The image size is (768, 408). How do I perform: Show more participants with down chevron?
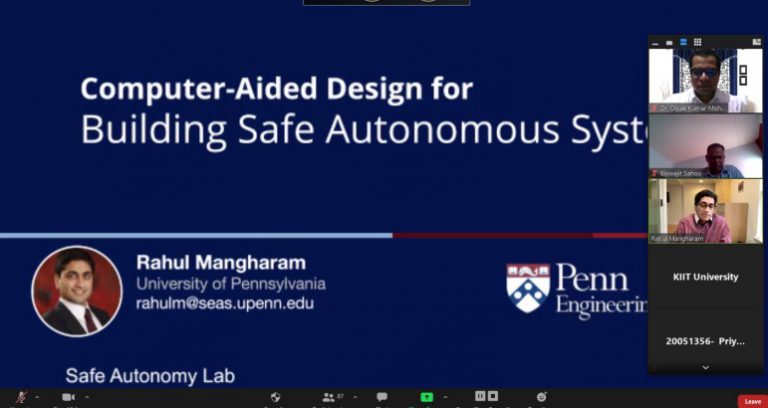(706, 367)
